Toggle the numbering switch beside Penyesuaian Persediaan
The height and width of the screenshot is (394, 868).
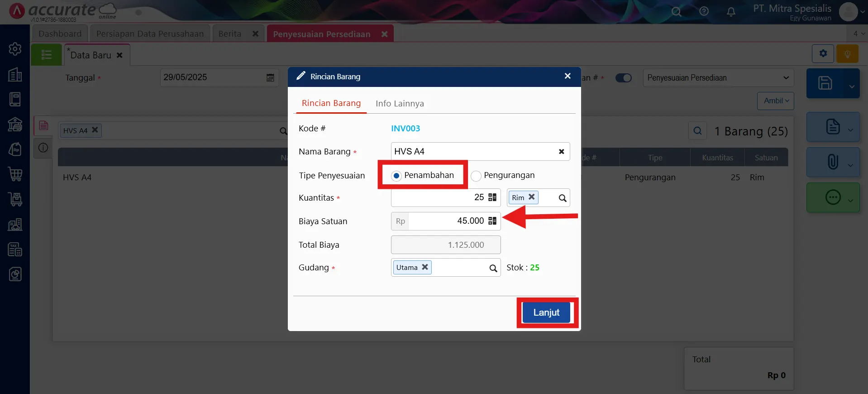(x=623, y=78)
